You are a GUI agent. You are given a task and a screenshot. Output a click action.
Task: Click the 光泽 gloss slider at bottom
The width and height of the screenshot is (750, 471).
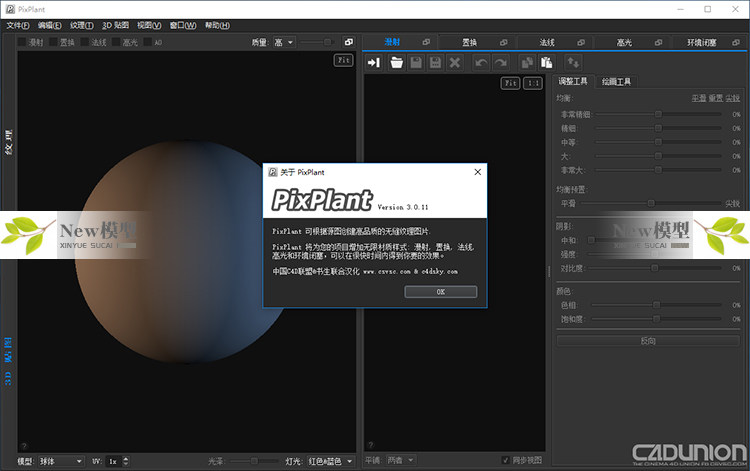pos(254,461)
